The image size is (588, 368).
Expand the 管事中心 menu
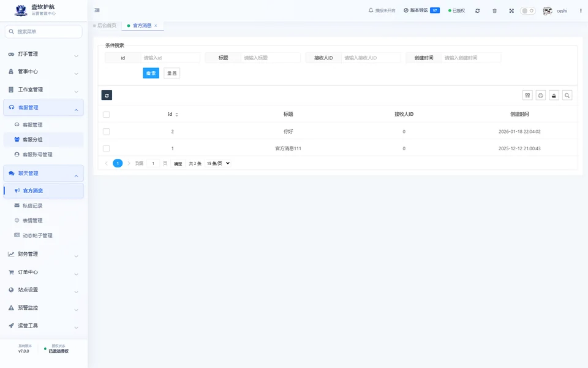[x=43, y=72]
